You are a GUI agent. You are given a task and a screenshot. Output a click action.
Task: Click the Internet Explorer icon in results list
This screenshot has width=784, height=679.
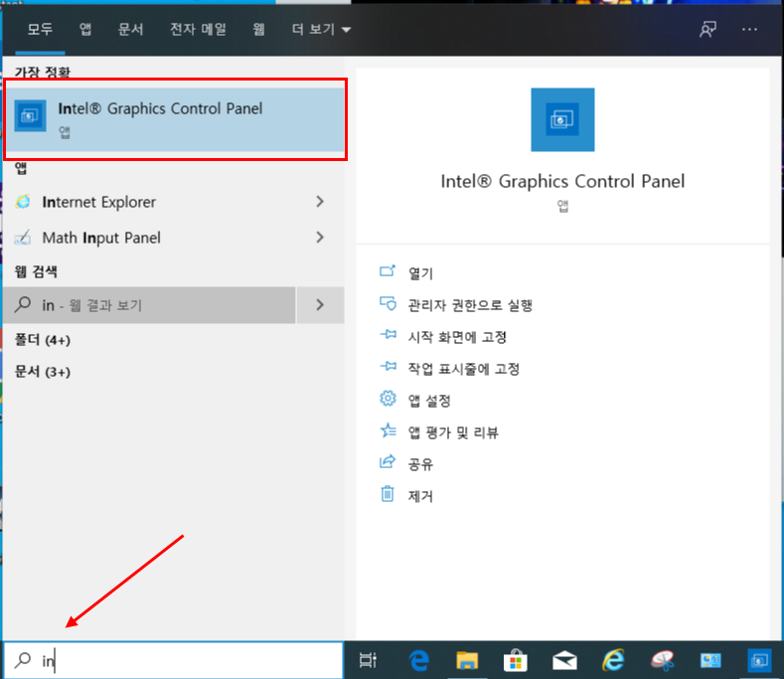(23, 202)
